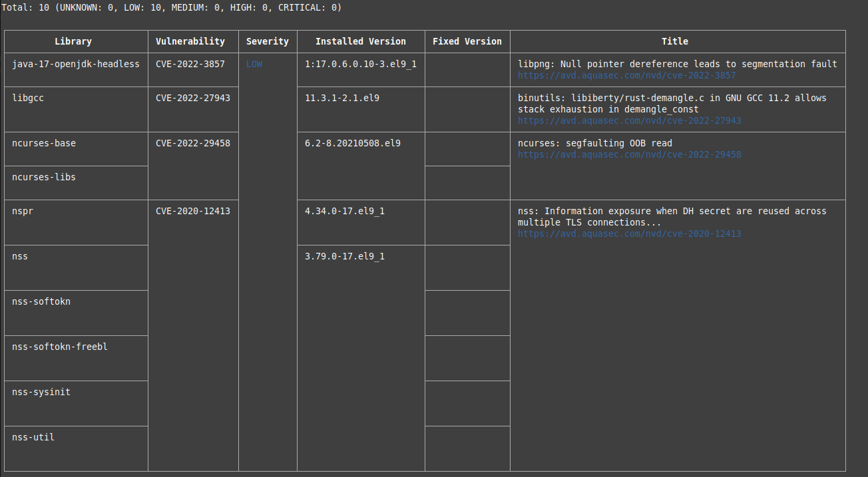Click the Severity column header
Image resolution: width=868 pixels, height=477 pixels.
268,41
